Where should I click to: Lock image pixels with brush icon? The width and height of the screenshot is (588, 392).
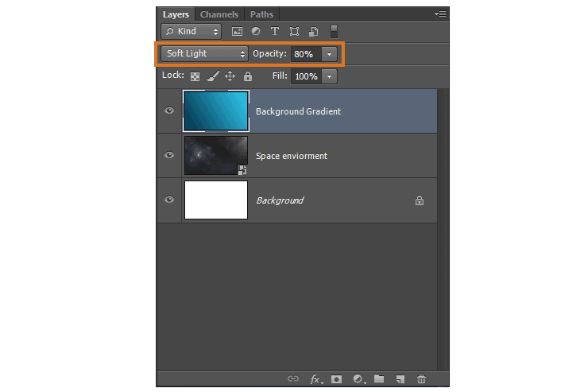coord(213,76)
